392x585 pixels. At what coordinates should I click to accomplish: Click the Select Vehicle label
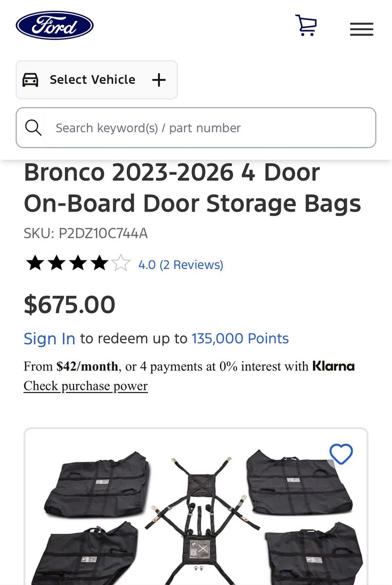pos(92,80)
